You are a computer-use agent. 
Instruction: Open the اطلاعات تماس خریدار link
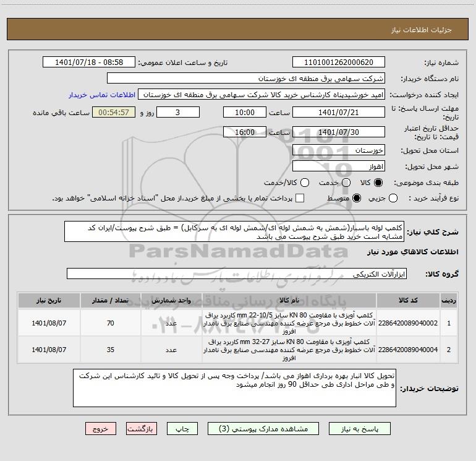pyautogui.click(x=102, y=95)
